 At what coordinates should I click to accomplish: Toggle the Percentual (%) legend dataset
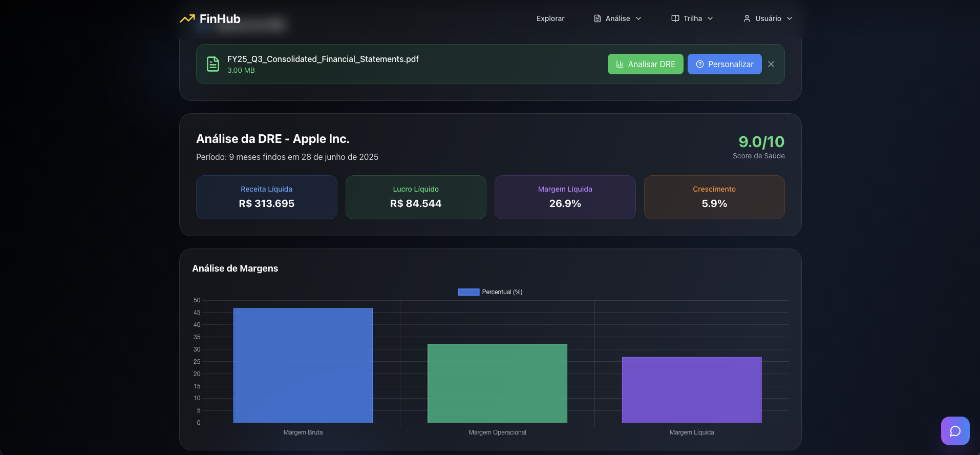(x=502, y=292)
